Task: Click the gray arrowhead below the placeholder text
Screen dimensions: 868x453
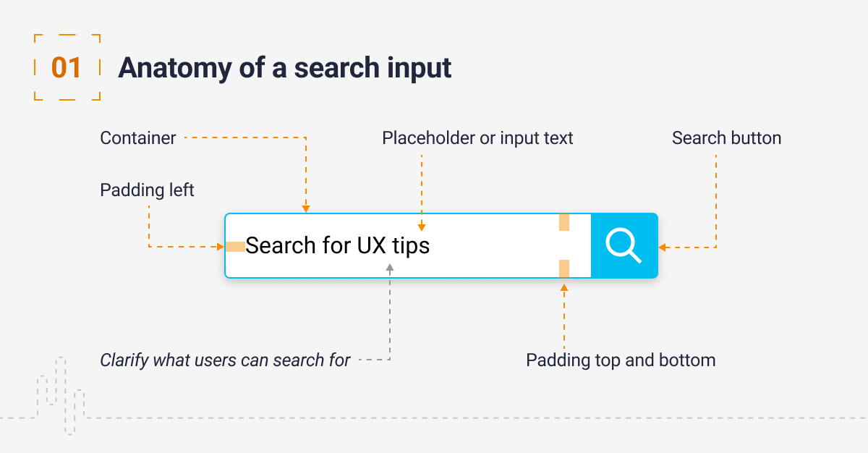Action: (x=390, y=268)
